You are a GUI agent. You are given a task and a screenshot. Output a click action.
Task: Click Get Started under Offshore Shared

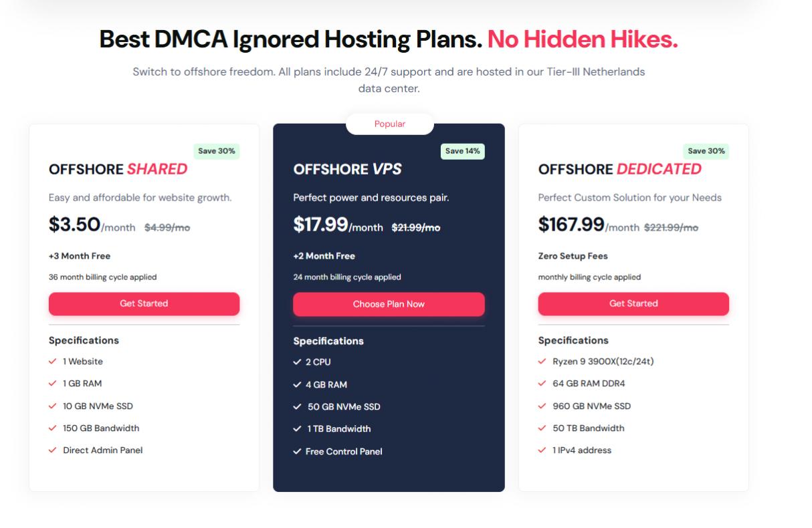coord(144,303)
